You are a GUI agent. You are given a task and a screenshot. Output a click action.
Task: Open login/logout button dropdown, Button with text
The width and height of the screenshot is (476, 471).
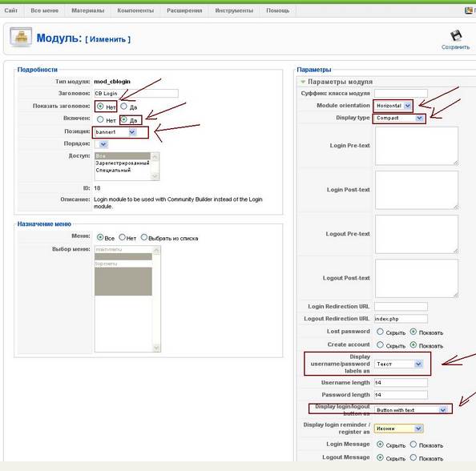point(411,410)
